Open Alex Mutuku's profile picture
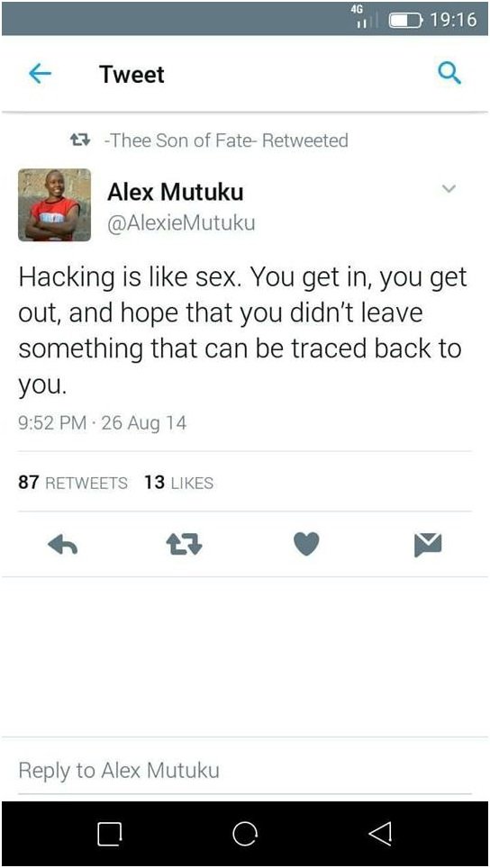 [54, 204]
